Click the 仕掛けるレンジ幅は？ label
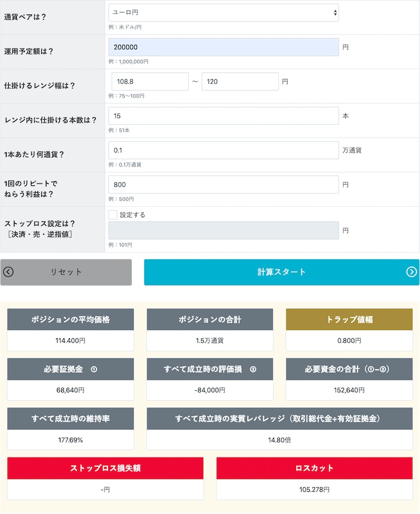Image resolution: width=420 pixels, height=514 pixels. 40,86
